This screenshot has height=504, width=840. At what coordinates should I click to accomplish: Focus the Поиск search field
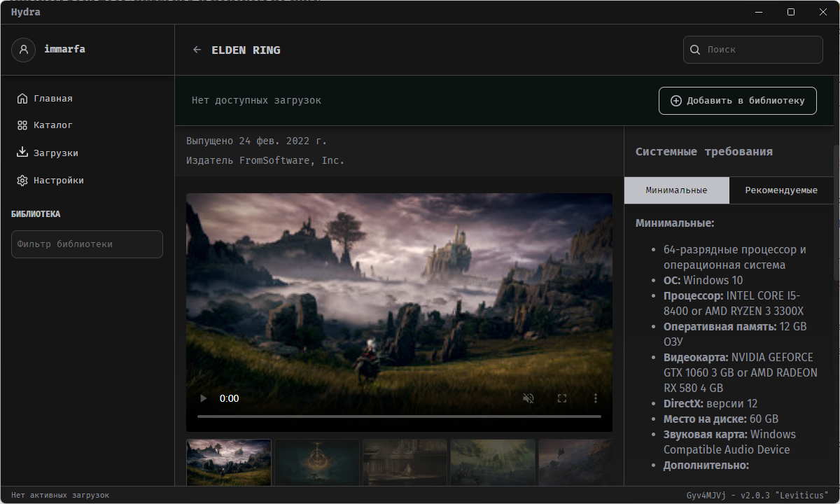coord(753,50)
